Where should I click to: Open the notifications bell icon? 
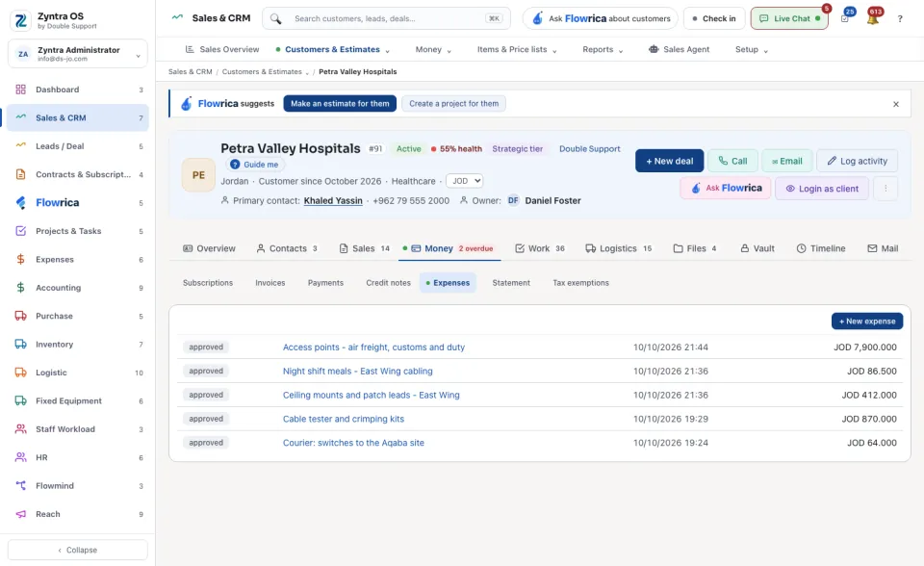pyautogui.click(x=873, y=19)
